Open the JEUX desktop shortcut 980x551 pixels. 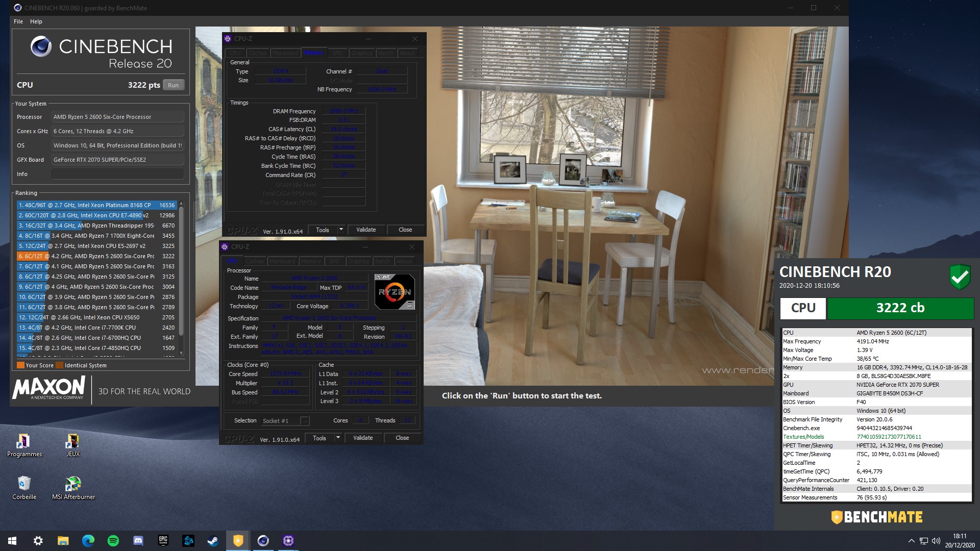click(73, 445)
